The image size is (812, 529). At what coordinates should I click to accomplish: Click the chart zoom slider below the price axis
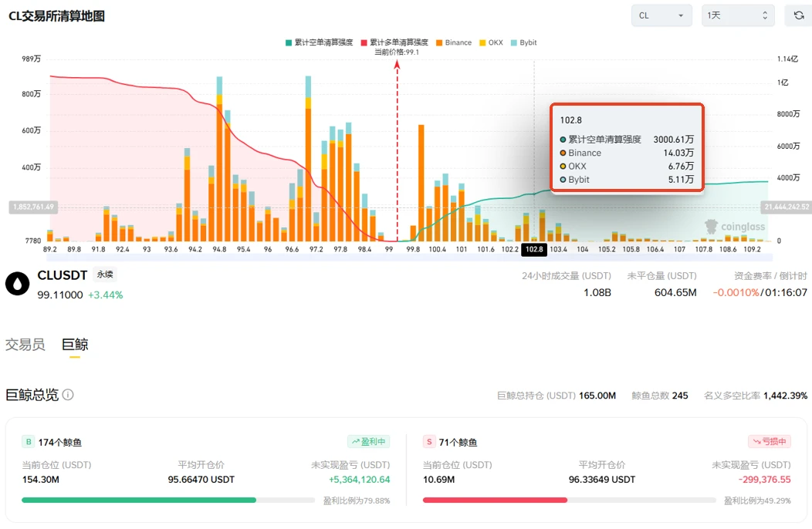point(410,258)
